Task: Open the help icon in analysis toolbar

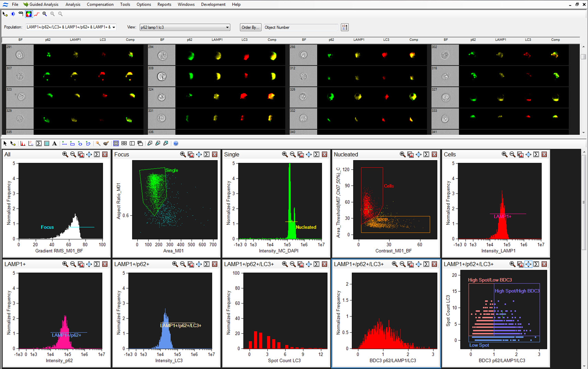Action: pyautogui.click(x=176, y=144)
